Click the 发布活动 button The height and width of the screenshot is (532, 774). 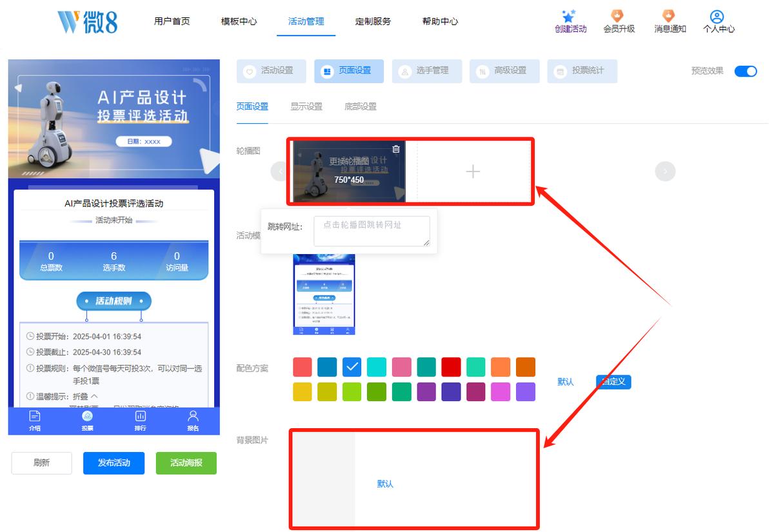click(114, 463)
